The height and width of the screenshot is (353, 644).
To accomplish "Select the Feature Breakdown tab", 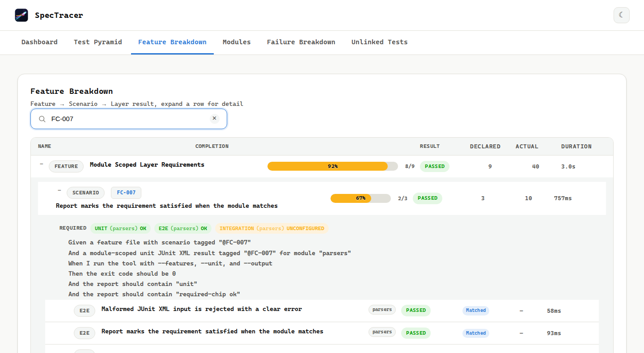I will (172, 42).
